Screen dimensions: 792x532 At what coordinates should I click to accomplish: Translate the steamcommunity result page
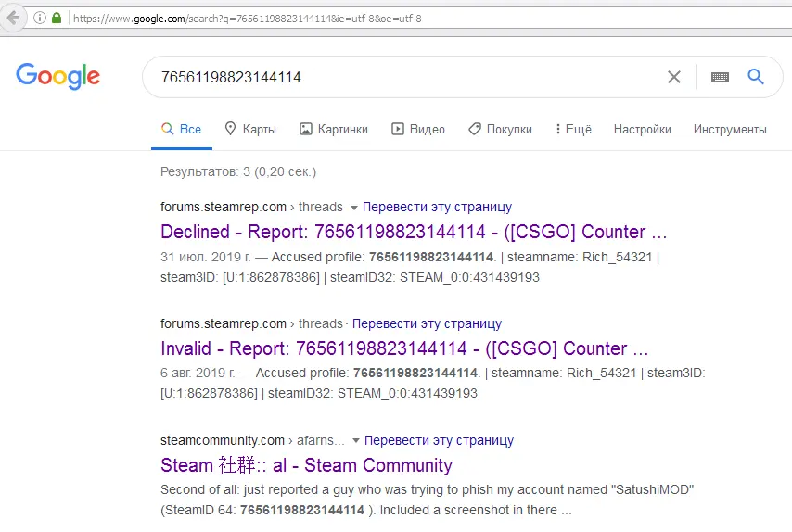439,440
